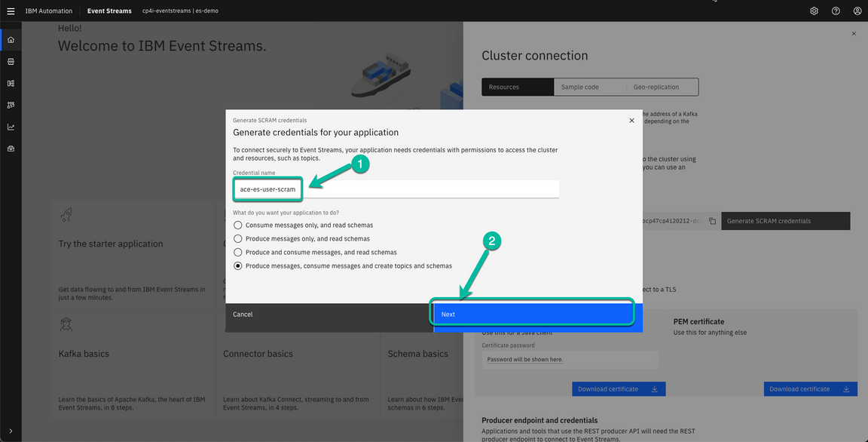Open the Topics icon in the left navigation
The height and width of the screenshot is (442, 868).
pyautogui.click(x=11, y=61)
